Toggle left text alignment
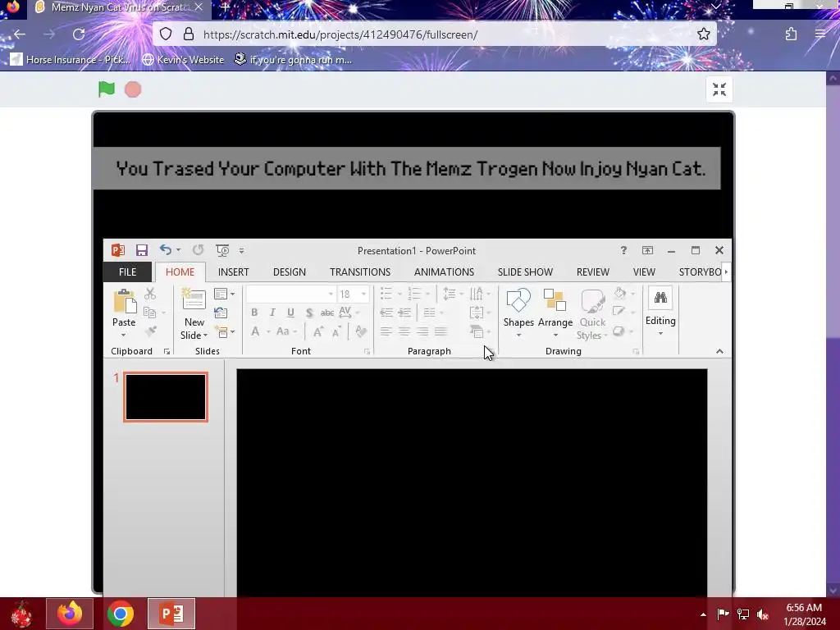Image resolution: width=840 pixels, height=630 pixels. click(386, 331)
